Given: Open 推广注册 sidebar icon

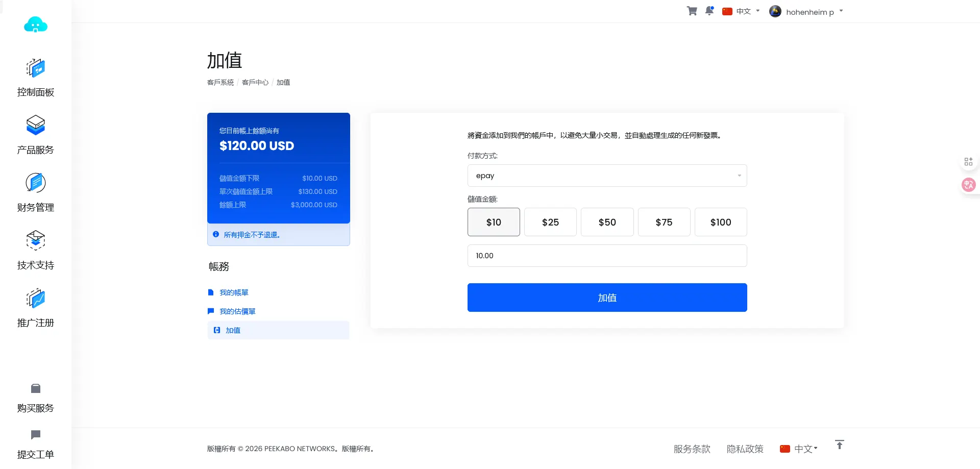Looking at the screenshot, I should [36, 299].
